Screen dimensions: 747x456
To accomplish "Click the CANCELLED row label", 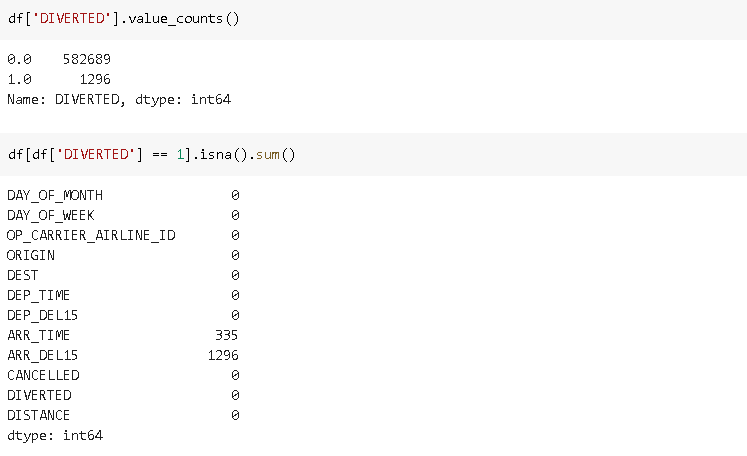I will [43, 375].
